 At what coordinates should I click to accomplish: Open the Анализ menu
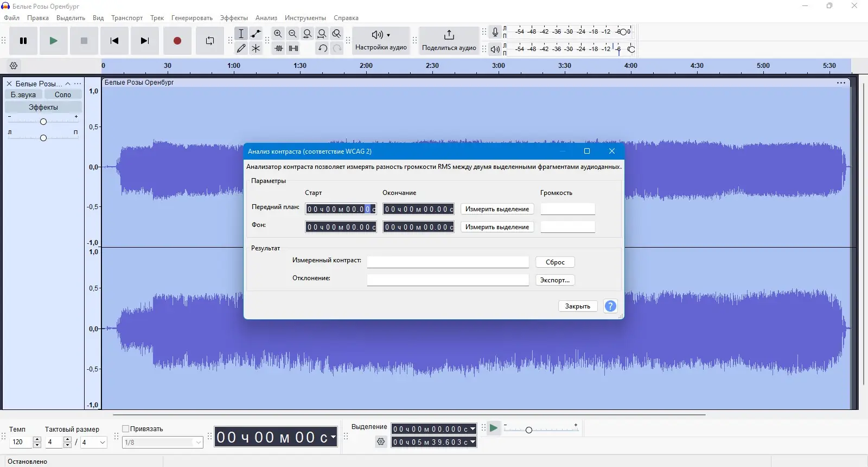(266, 18)
